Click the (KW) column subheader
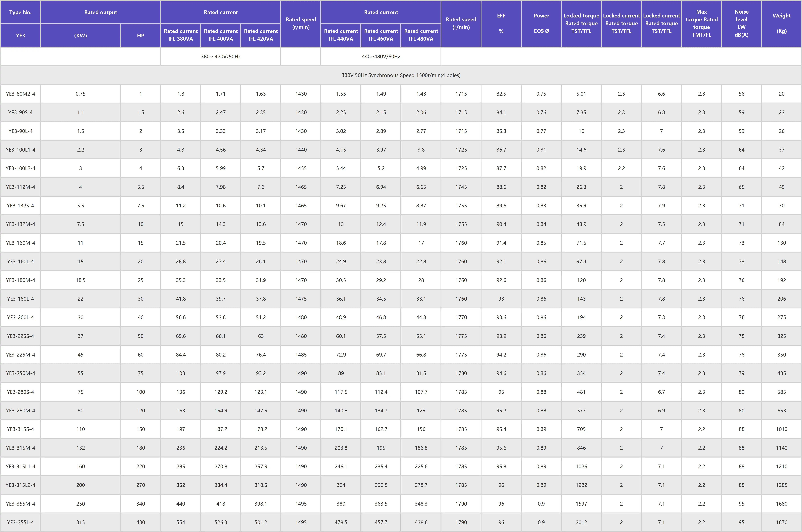The image size is (802, 532). tap(80, 35)
